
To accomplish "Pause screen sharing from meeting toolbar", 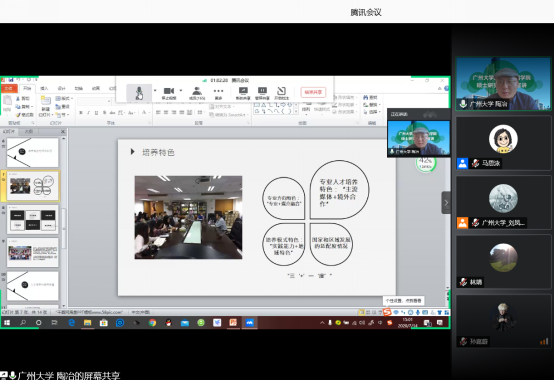I will [262, 93].
